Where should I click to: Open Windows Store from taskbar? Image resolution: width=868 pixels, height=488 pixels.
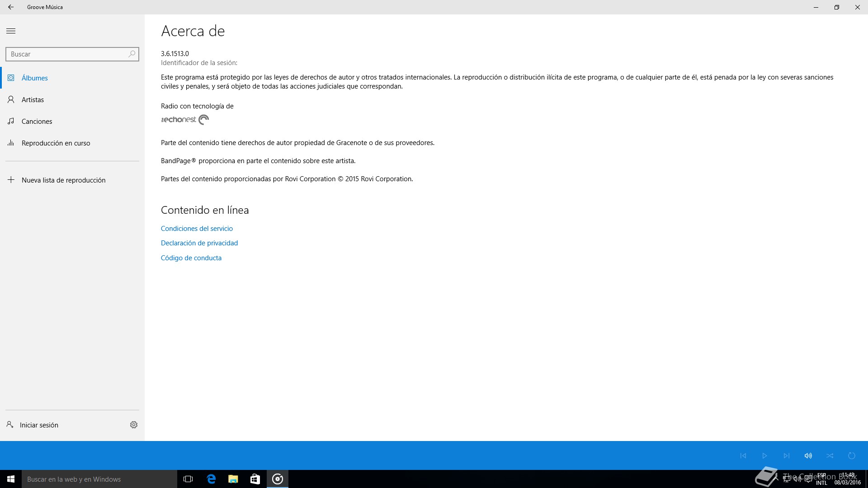tap(255, 479)
